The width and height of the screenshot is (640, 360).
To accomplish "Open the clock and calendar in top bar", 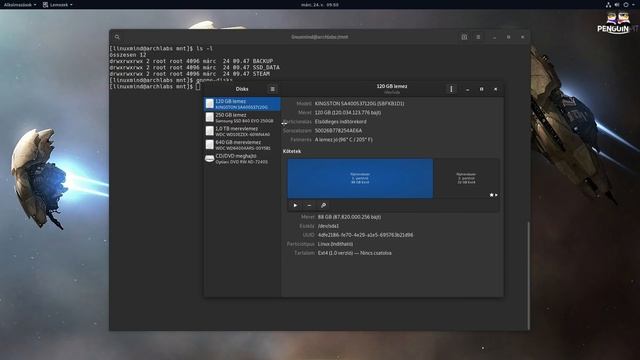I will click(x=320, y=4).
